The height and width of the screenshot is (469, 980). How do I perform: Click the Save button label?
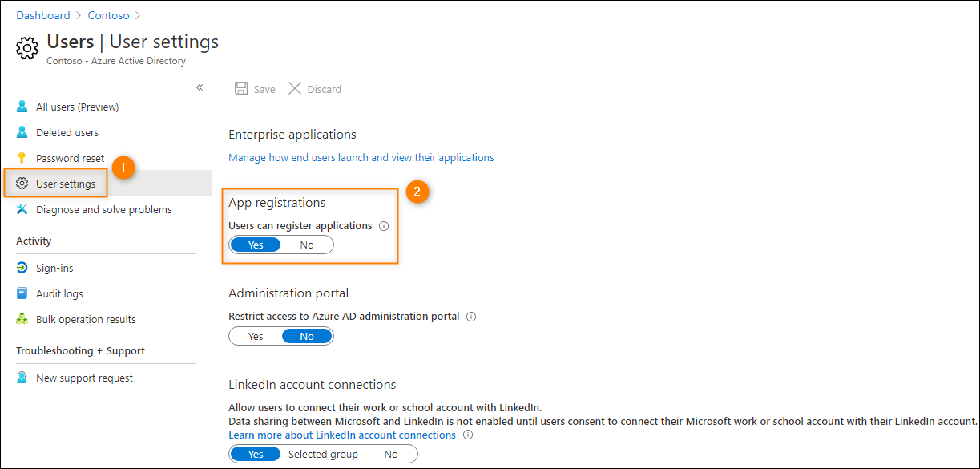[x=264, y=90]
